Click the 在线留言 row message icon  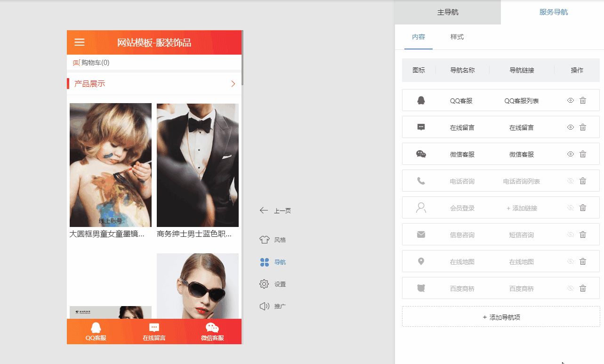click(x=421, y=127)
